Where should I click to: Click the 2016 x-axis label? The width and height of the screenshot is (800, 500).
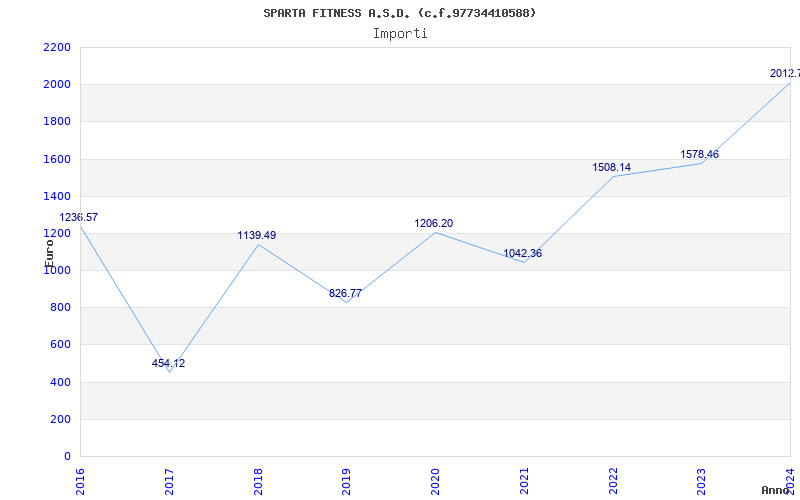[x=80, y=482]
